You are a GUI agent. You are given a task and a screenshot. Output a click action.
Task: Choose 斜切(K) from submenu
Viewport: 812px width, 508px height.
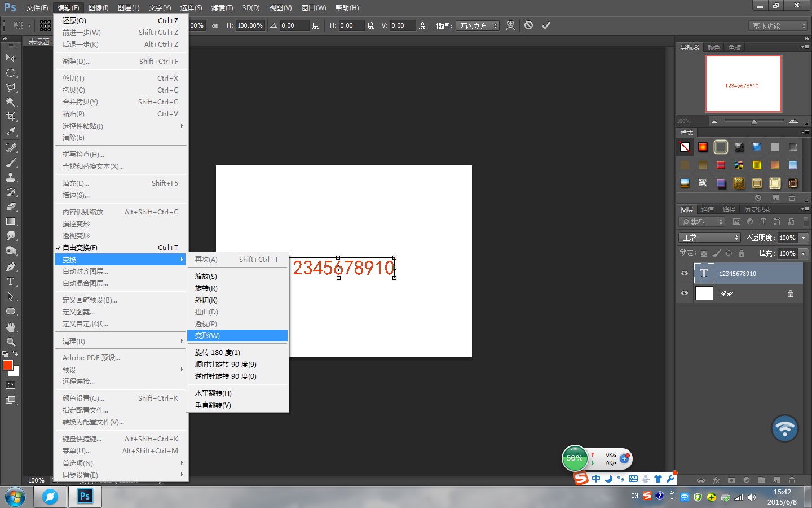click(237, 300)
